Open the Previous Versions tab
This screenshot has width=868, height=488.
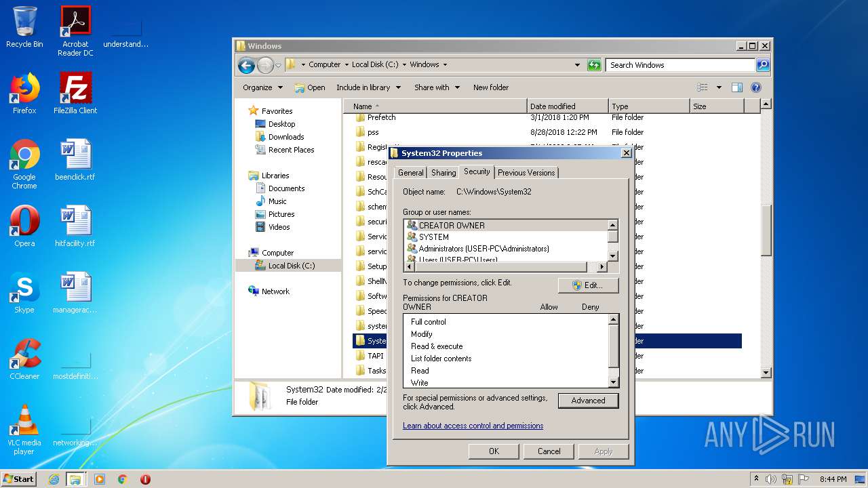click(x=526, y=173)
